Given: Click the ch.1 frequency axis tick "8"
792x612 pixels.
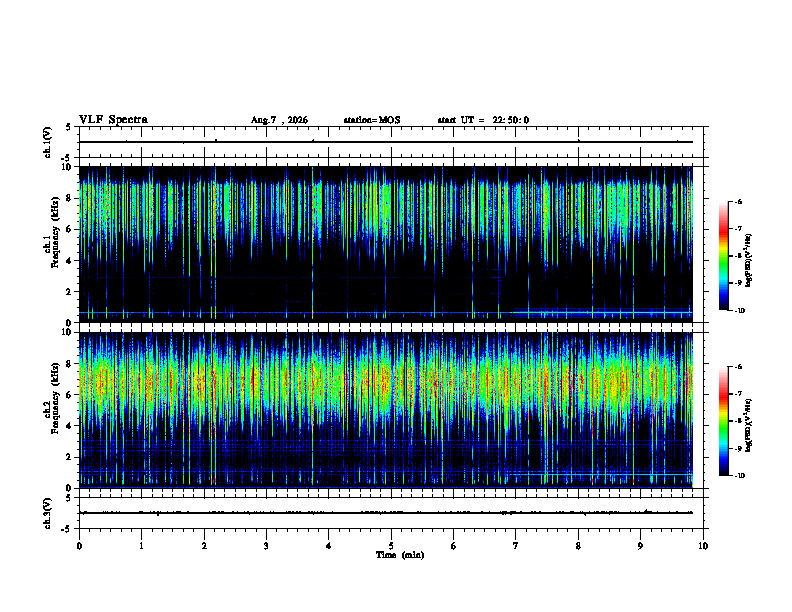Looking at the screenshot, I should pyautogui.click(x=70, y=198).
